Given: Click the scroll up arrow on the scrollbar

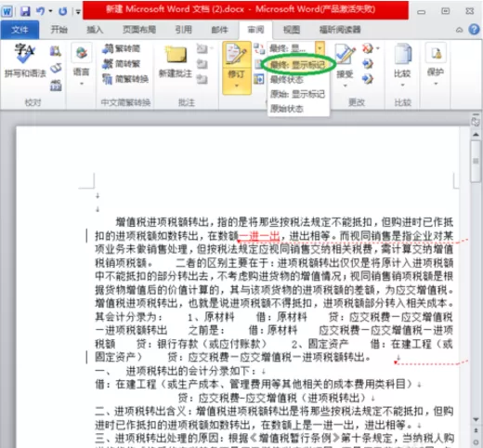Looking at the screenshot, I should point(476,135).
